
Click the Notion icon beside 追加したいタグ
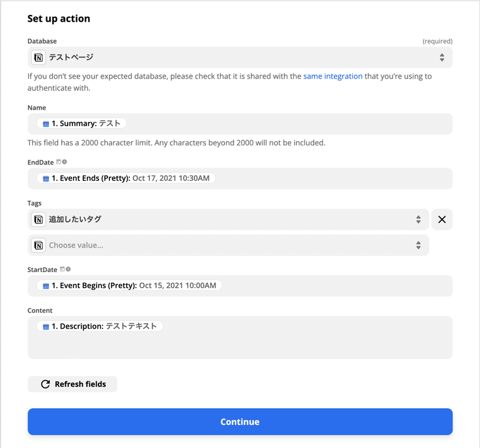click(x=39, y=220)
